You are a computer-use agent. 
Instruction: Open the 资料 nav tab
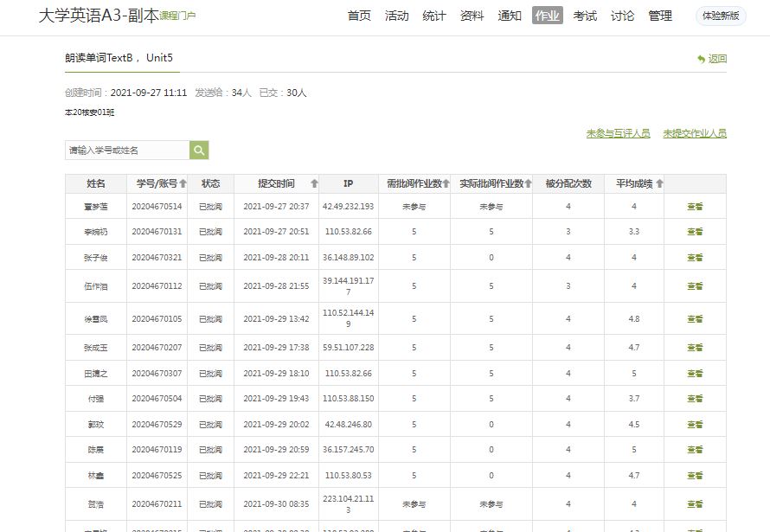[x=472, y=16]
